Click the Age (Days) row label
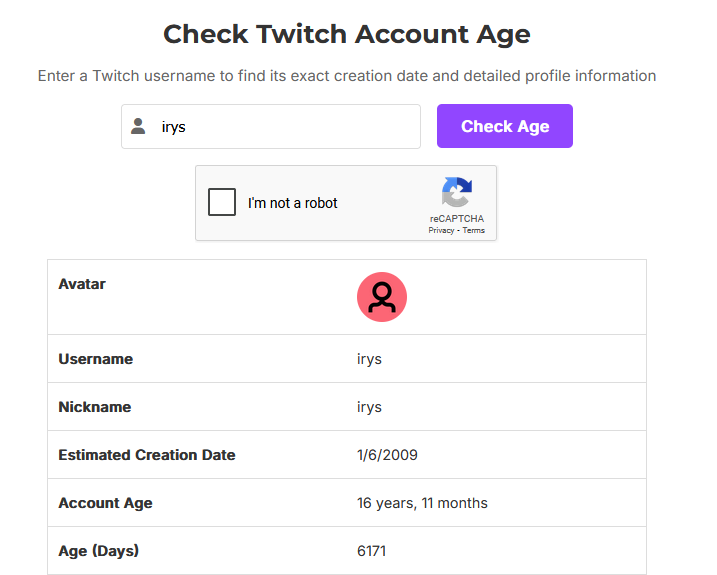This screenshot has width=717, height=575. 99,551
